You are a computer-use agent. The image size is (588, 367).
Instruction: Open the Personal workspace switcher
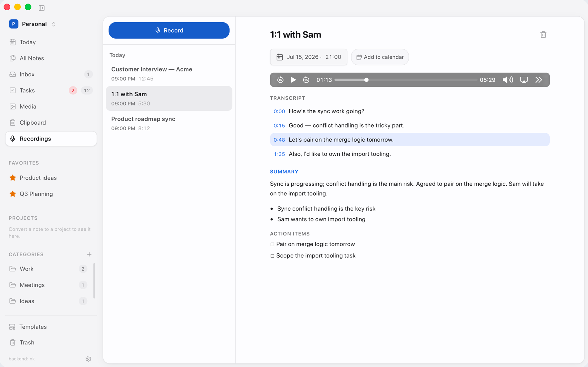pyautogui.click(x=32, y=24)
